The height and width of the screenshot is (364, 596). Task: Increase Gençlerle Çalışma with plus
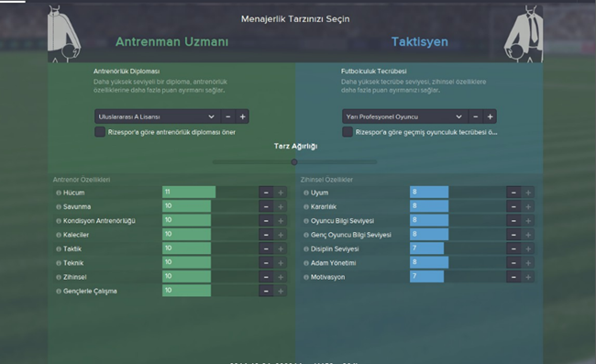[x=281, y=291]
